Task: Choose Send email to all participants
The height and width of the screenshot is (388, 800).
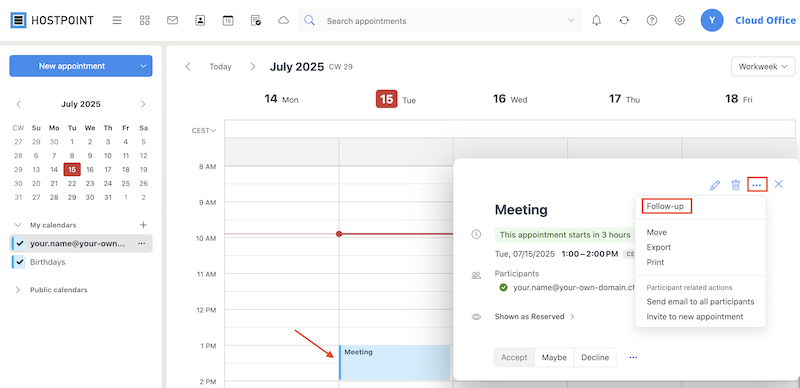Action: 700,302
